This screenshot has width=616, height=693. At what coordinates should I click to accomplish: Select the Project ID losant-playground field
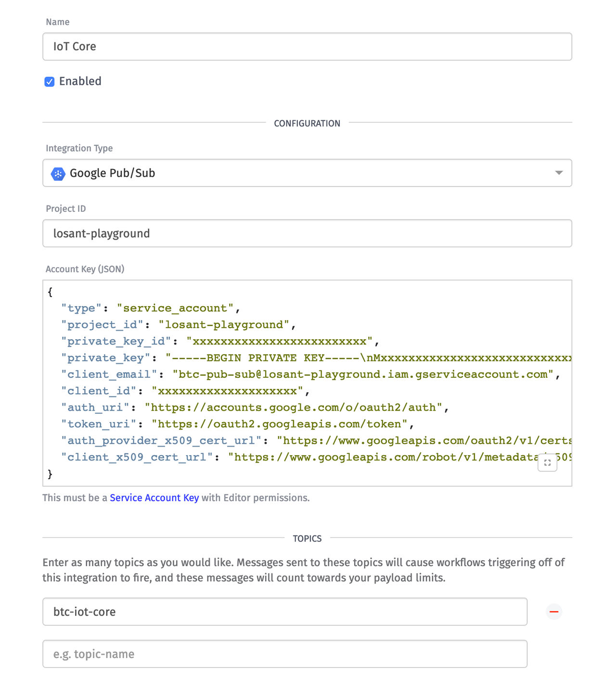(307, 233)
